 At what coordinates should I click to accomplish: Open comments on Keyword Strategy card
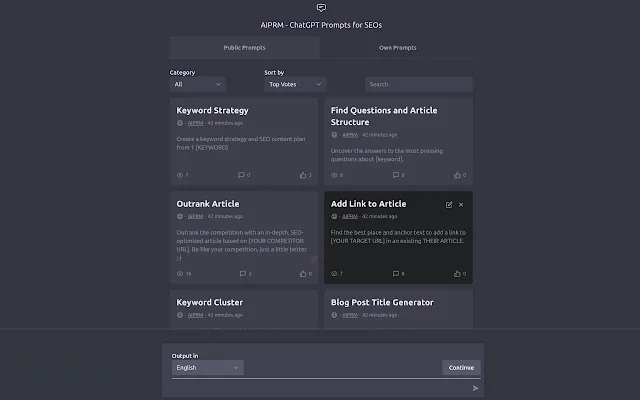click(242, 175)
